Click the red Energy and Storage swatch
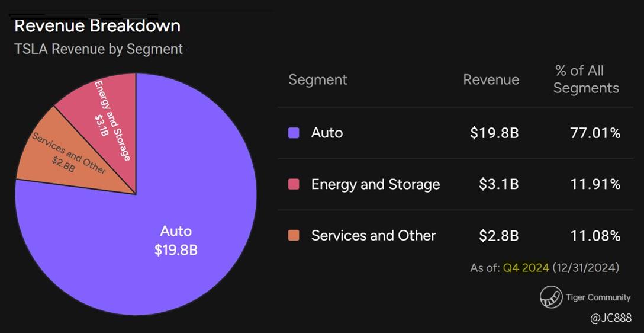The width and height of the screenshot is (644, 333). tap(294, 184)
